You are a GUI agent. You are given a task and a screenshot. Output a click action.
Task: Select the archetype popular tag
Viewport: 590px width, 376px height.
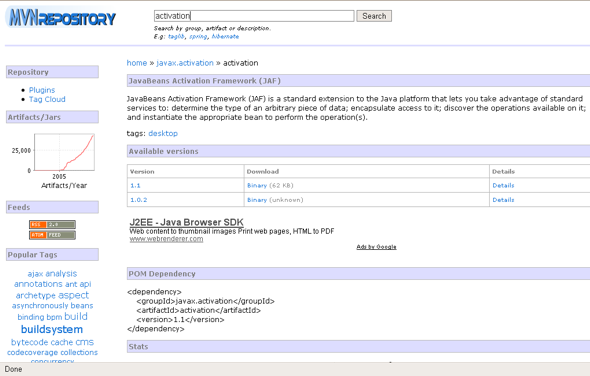pyautogui.click(x=36, y=295)
